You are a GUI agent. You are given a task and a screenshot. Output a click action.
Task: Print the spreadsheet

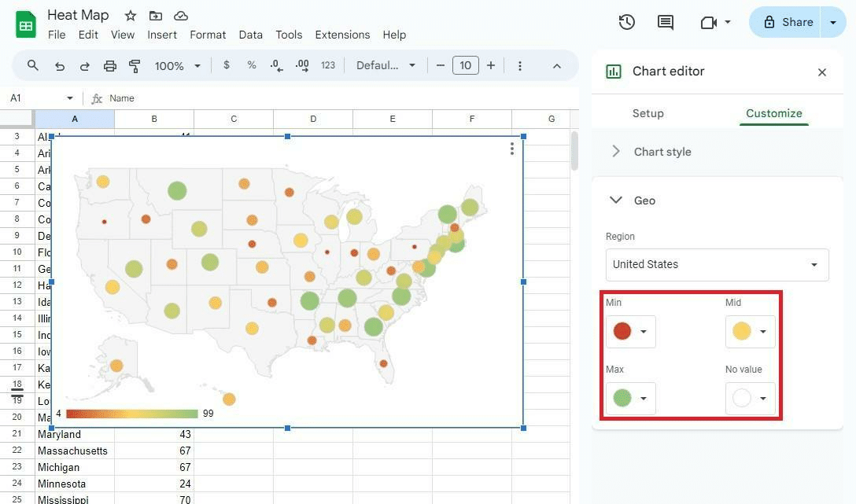[x=109, y=66]
